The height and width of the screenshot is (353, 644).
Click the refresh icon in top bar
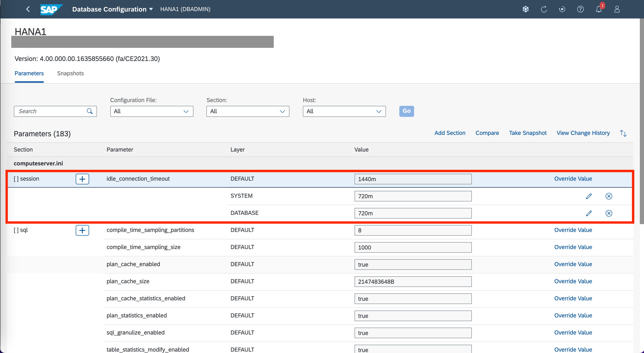[544, 9]
